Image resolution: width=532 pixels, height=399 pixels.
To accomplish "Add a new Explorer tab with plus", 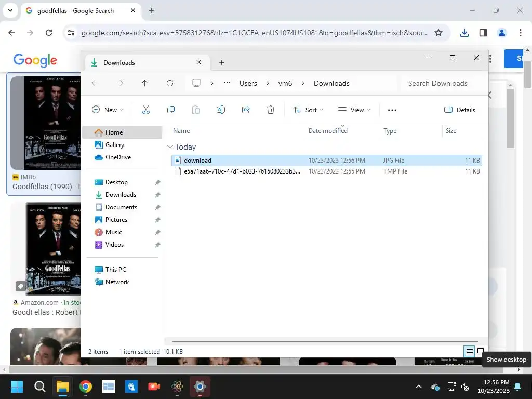I will pyautogui.click(x=221, y=62).
